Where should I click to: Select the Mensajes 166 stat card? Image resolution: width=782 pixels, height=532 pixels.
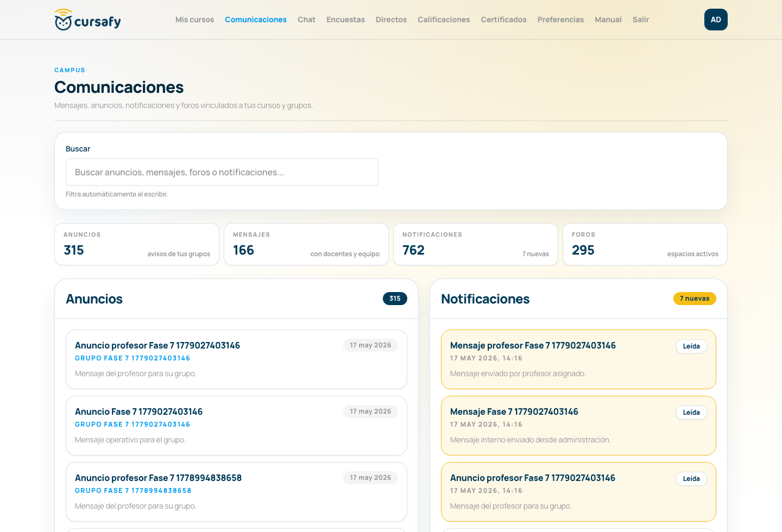tap(306, 244)
